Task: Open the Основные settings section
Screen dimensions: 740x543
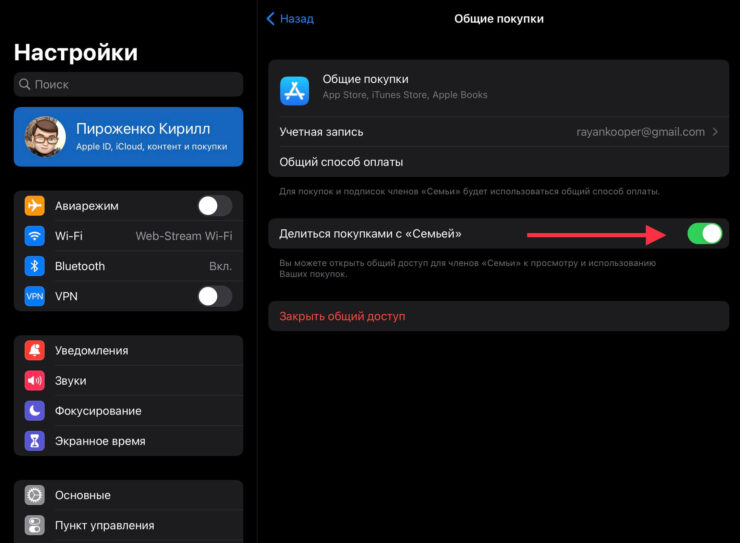Action: pos(128,495)
